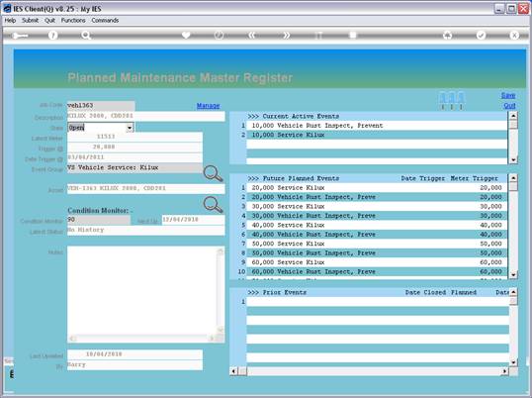
Task: Click the Manage link
Action: point(208,106)
